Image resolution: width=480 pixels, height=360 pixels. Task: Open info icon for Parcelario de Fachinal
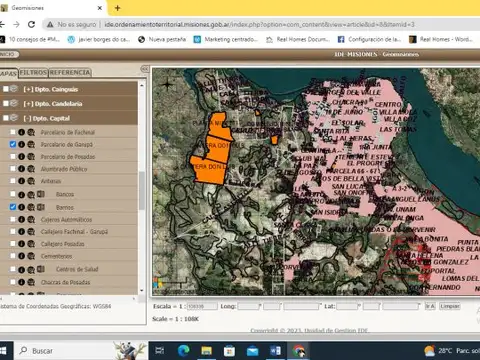(21, 132)
